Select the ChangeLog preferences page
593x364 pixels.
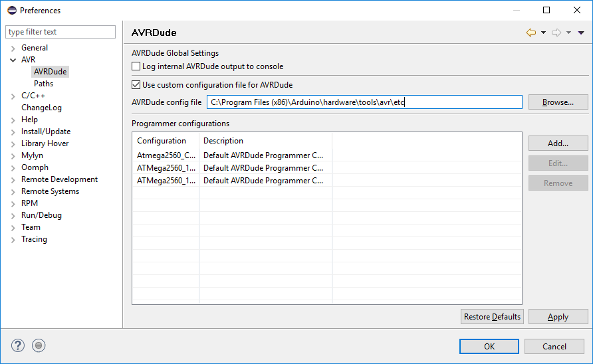(41, 108)
